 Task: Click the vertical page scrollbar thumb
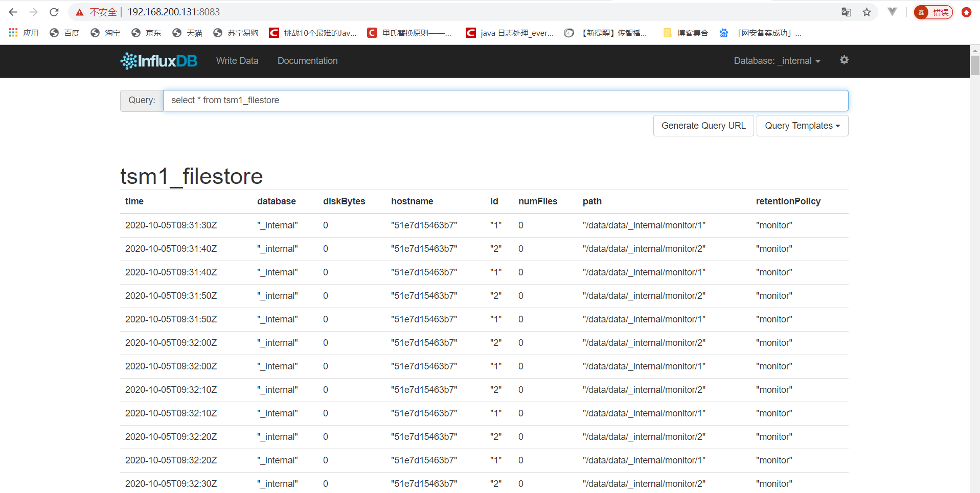point(975,65)
